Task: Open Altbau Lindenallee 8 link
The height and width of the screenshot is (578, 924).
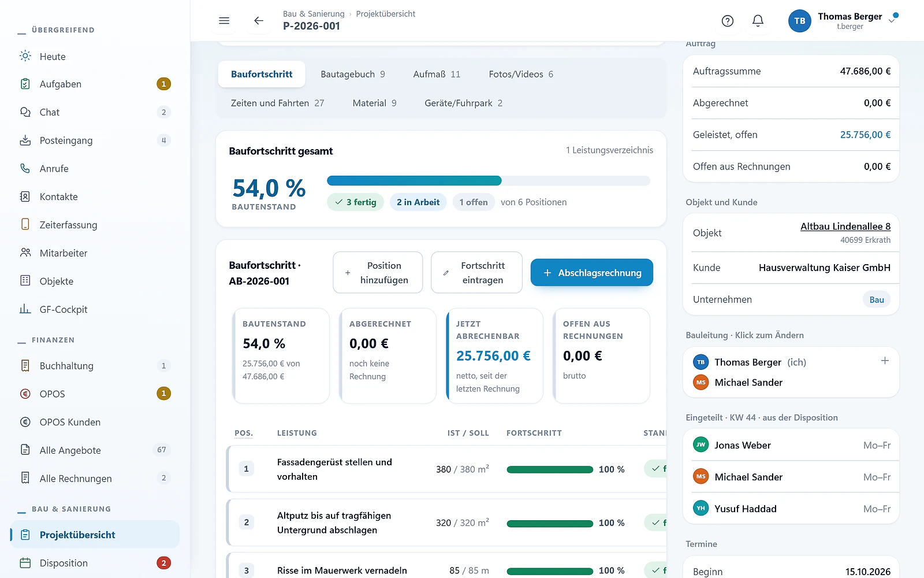Action: pyautogui.click(x=845, y=227)
